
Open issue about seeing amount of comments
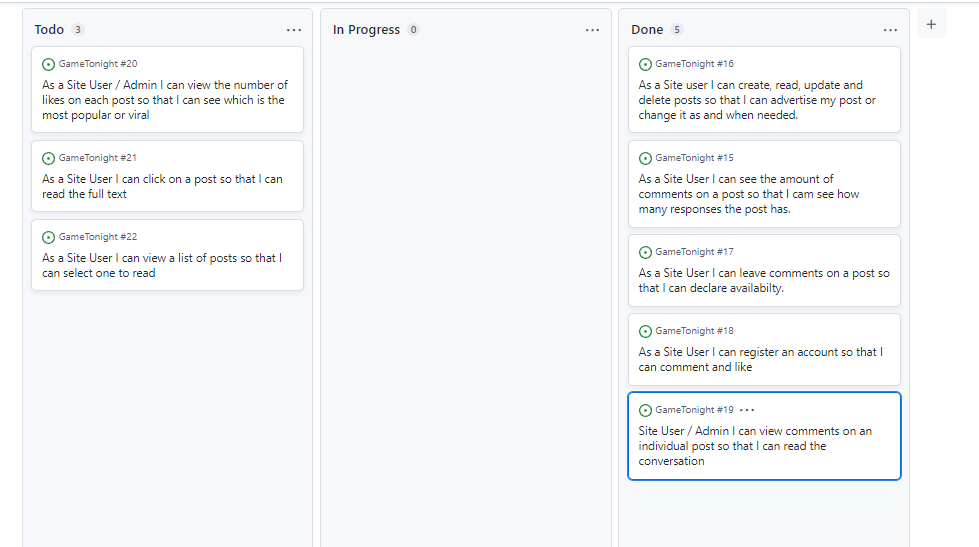(x=749, y=194)
